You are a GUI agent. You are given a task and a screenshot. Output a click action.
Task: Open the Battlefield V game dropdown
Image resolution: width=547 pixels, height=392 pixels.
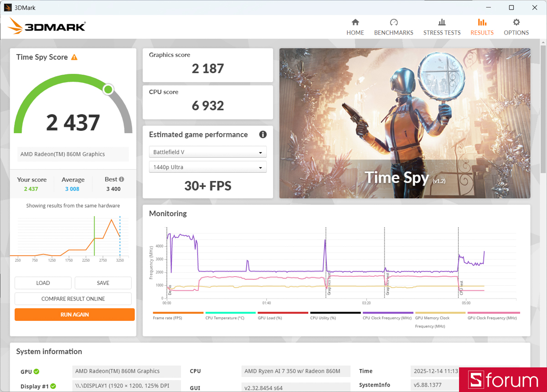coord(207,152)
